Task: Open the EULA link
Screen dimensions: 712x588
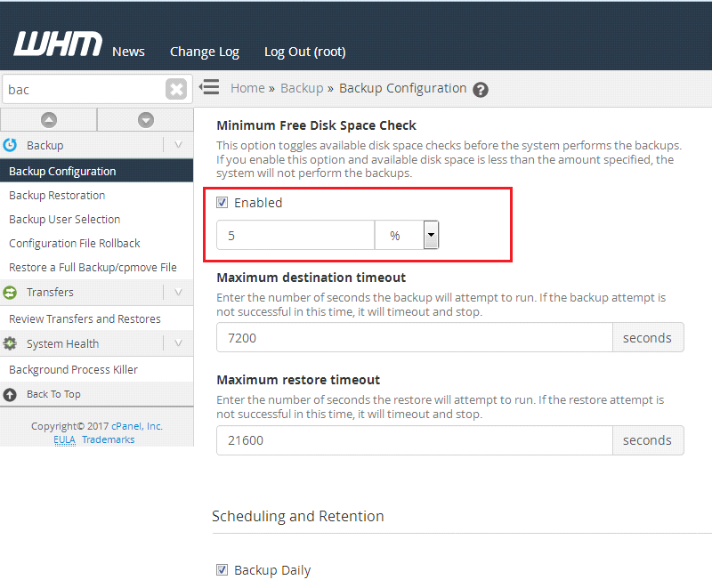Action: coord(64,439)
